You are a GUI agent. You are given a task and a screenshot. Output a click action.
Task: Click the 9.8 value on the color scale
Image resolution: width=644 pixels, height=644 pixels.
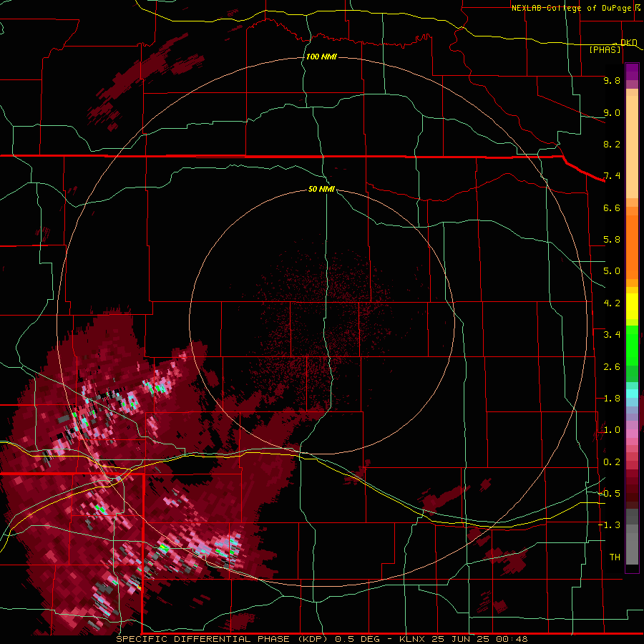pyautogui.click(x=612, y=80)
